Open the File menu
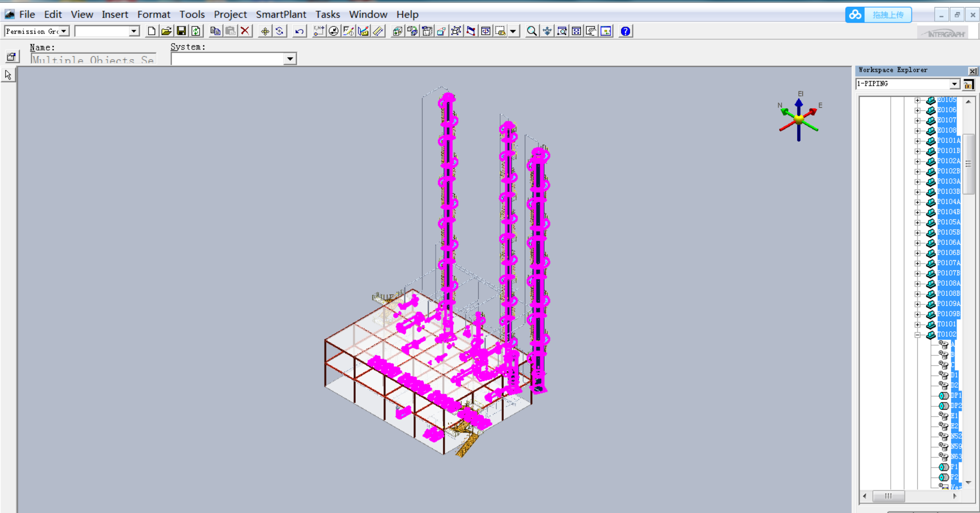This screenshot has height=513, width=980. click(x=27, y=14)
